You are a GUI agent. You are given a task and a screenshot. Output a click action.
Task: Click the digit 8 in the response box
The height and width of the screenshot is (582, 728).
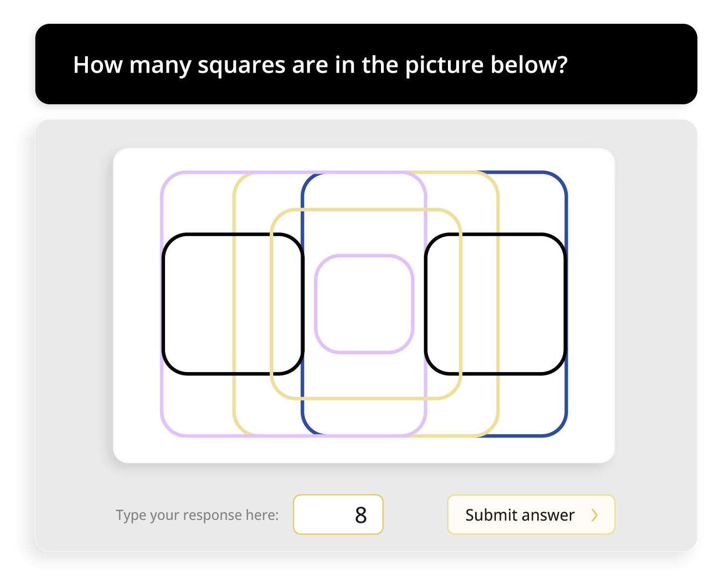pos(361,515)
